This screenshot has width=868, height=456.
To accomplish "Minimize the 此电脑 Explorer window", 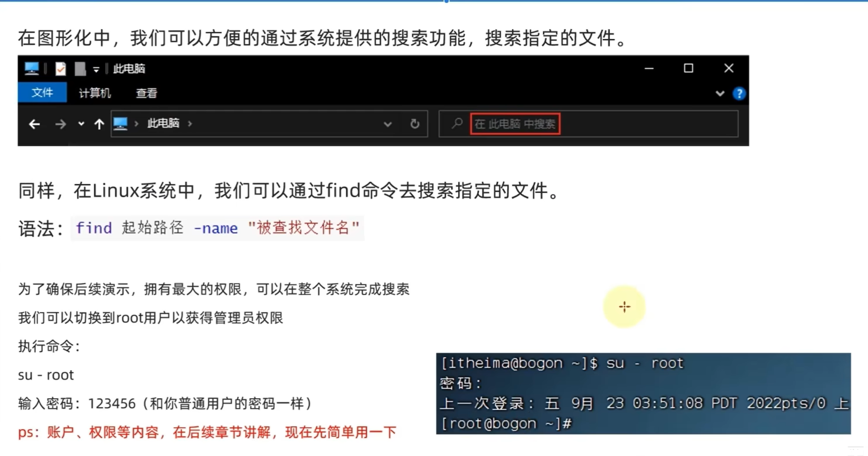I will (x=649, y=69).
